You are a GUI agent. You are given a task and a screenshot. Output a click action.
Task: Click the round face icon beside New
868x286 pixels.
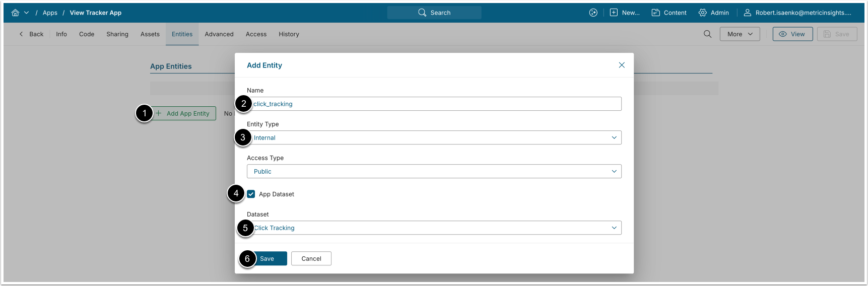(x=593, y=13)
